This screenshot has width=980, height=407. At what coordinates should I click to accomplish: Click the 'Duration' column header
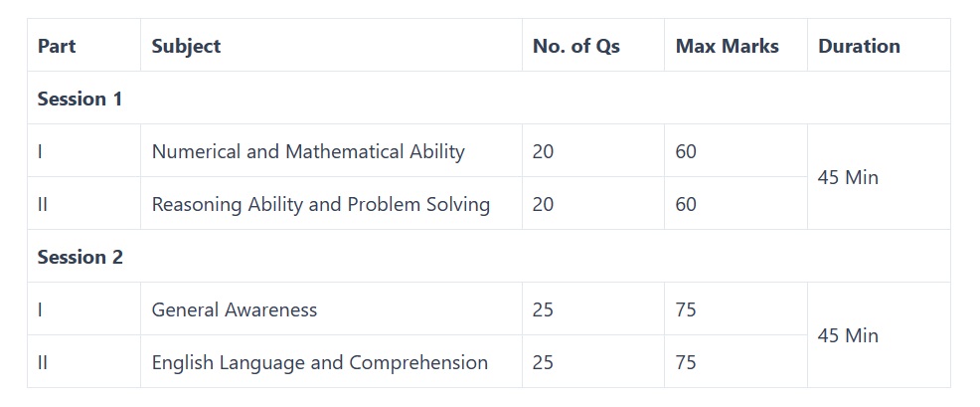pyautogui.click(x=859, y=46)
